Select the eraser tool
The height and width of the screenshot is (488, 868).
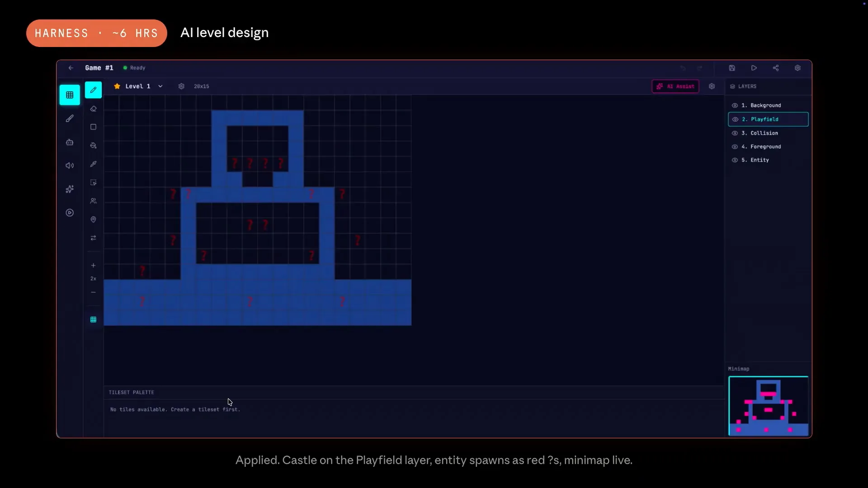93,109
